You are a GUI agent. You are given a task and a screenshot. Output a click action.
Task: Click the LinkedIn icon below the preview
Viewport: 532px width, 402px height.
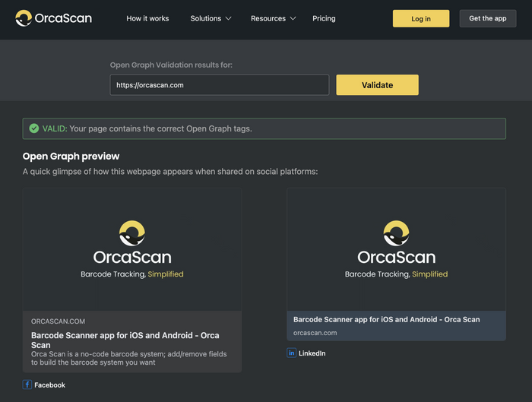(x=291, y=353)
